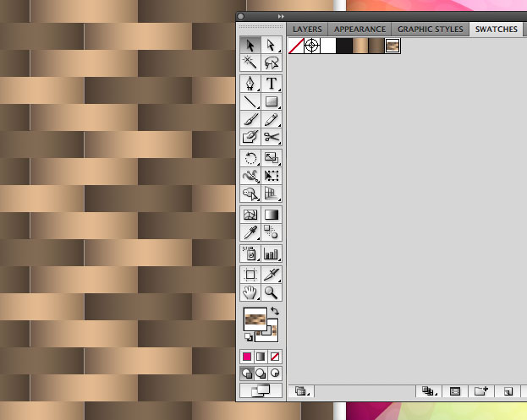This screenshot has height=420, width=527.
Task: Open Show Swatch Kinds menu
Action: click(428, 391)
